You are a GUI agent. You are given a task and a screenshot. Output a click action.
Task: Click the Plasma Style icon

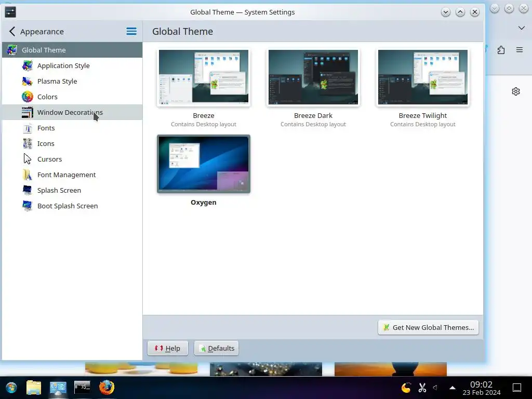(x=28, y=81)
